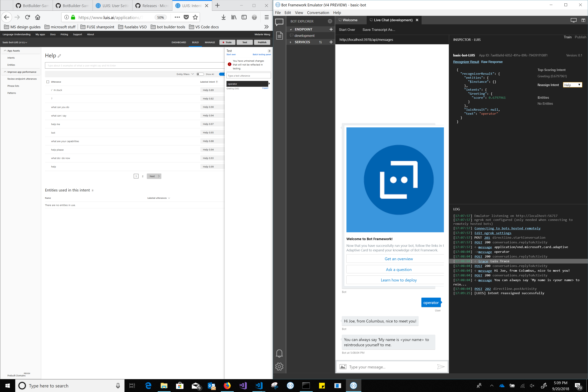588x392 pixels.
Task: Open the Conversation menu in the emulator
Action: click(x=318, y=13)
